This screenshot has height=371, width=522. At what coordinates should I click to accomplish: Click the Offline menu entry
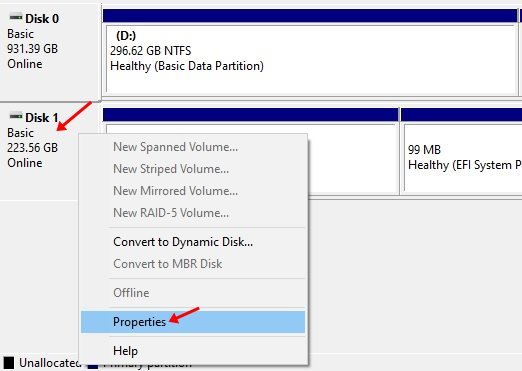click(193, 293)
